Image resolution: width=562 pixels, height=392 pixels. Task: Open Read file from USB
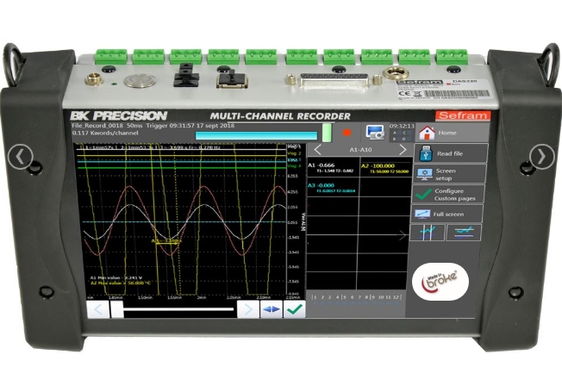[448, 153]
